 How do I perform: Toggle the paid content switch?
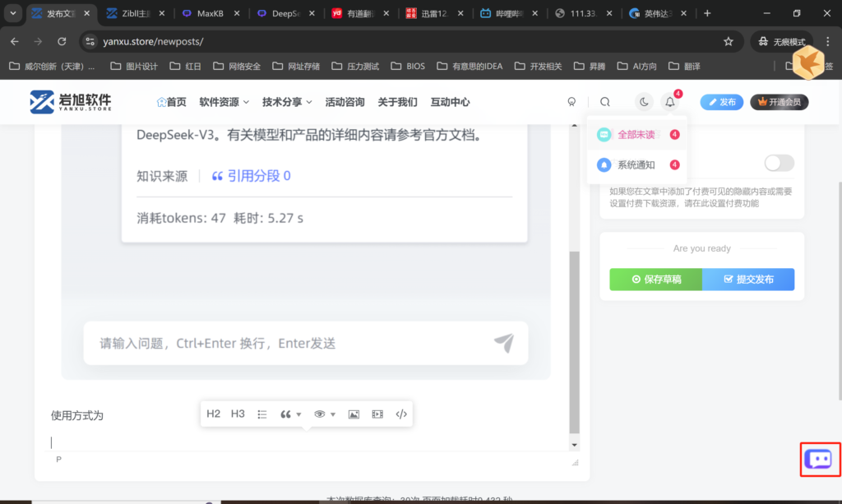click(x=779, y=163)
